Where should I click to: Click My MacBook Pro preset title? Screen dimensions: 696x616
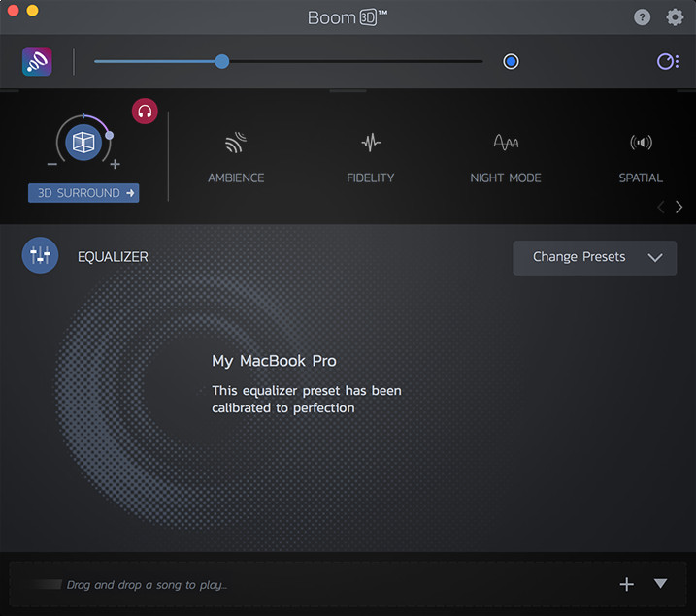[274, 361]
